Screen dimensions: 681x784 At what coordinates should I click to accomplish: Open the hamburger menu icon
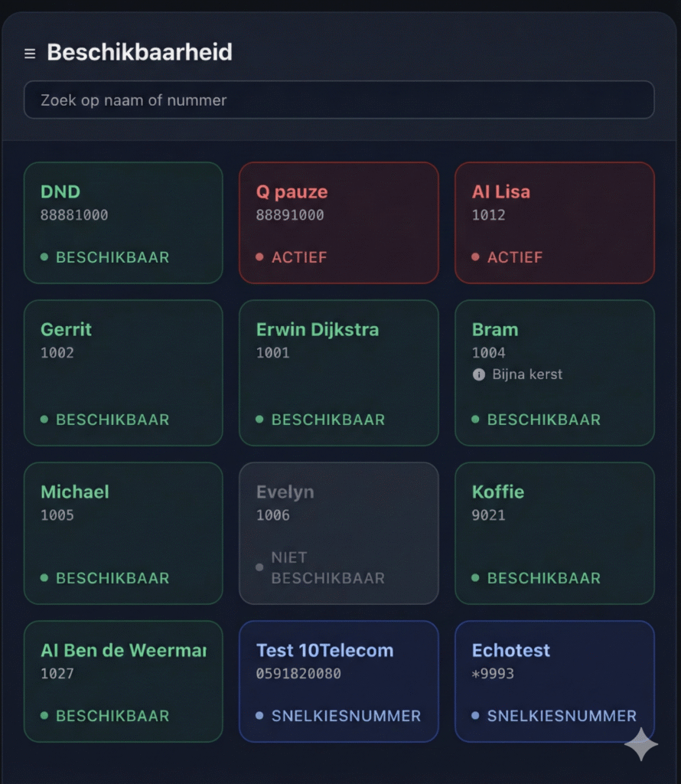point(30,54)
